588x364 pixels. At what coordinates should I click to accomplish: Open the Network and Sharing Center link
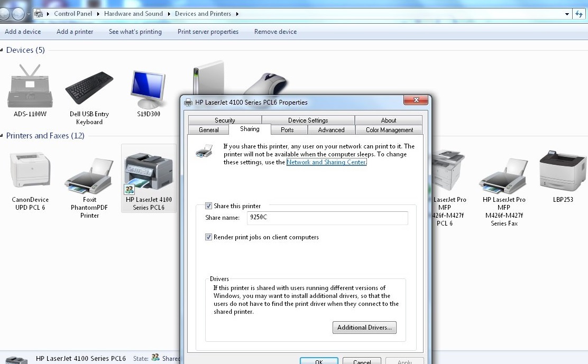326,162
